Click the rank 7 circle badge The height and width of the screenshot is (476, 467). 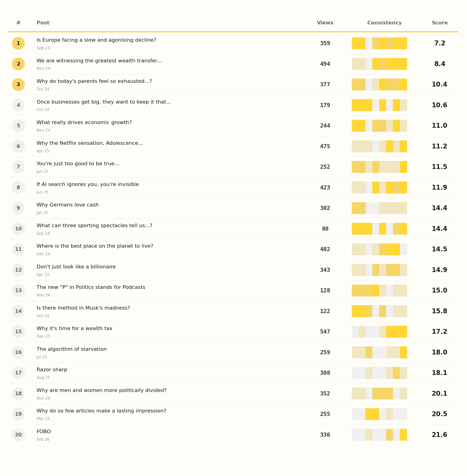(18, 167)
